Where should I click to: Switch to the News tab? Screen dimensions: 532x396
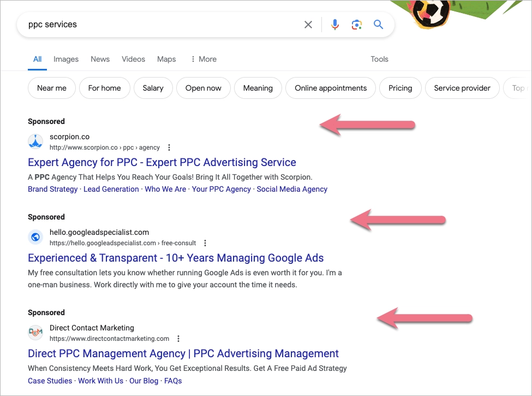pyautogui.click(x=100, y=59)
